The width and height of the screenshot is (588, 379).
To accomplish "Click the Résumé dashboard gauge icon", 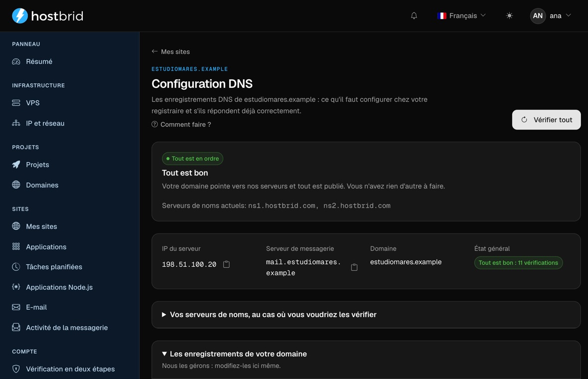I will [16, 61].
